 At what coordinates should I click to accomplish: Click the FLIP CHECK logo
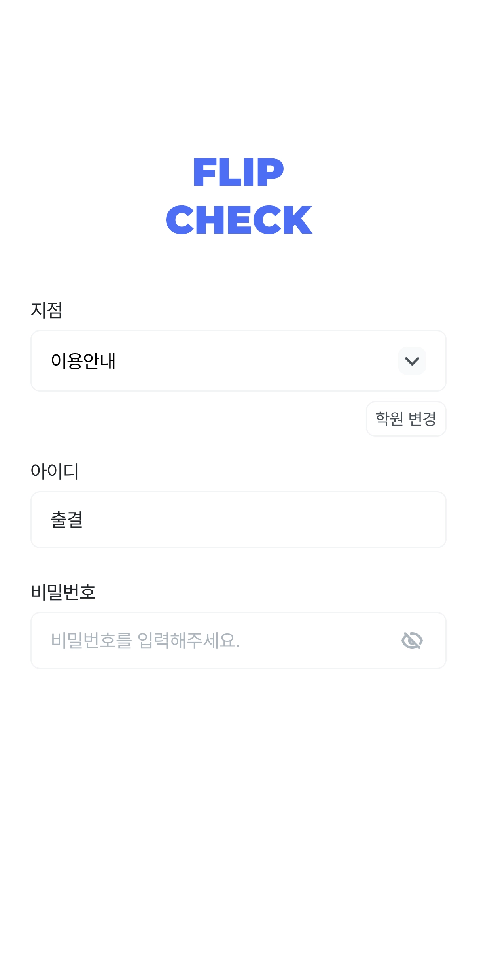click(238, 196)
